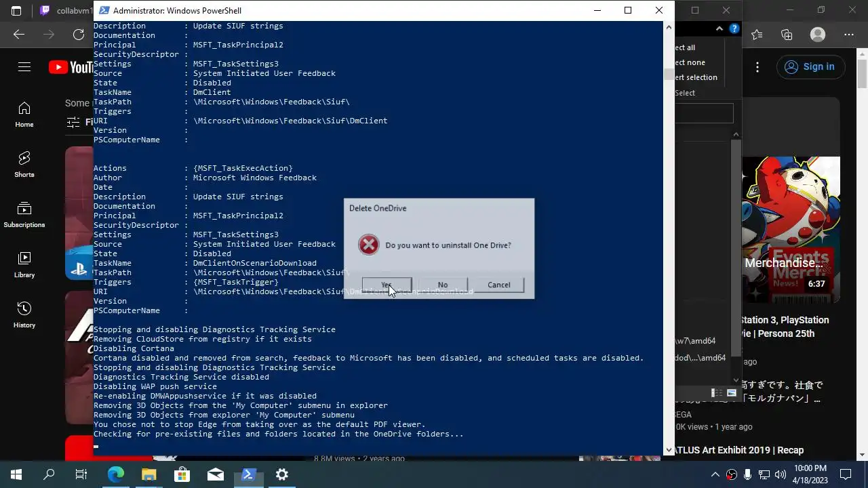This screenshot has height=488, width=868.
Task: Choose Select none in Explorer ribbon
Action: [x=690, y=62]
